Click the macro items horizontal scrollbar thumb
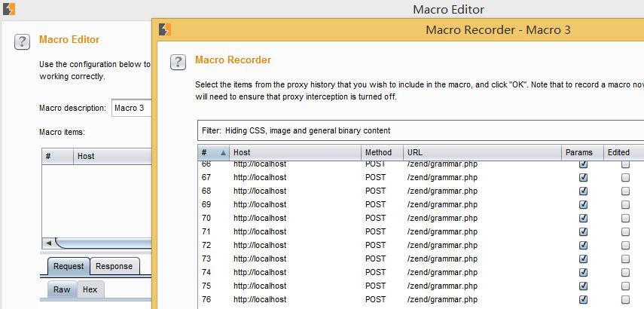Image resolution: width=644 pixels, height=309 pixels. click(103, 243)
